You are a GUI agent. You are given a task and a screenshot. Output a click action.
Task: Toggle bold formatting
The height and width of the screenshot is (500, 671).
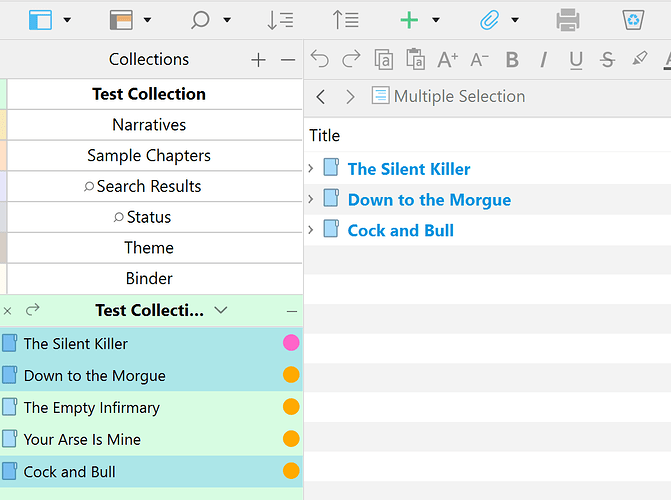512,60
